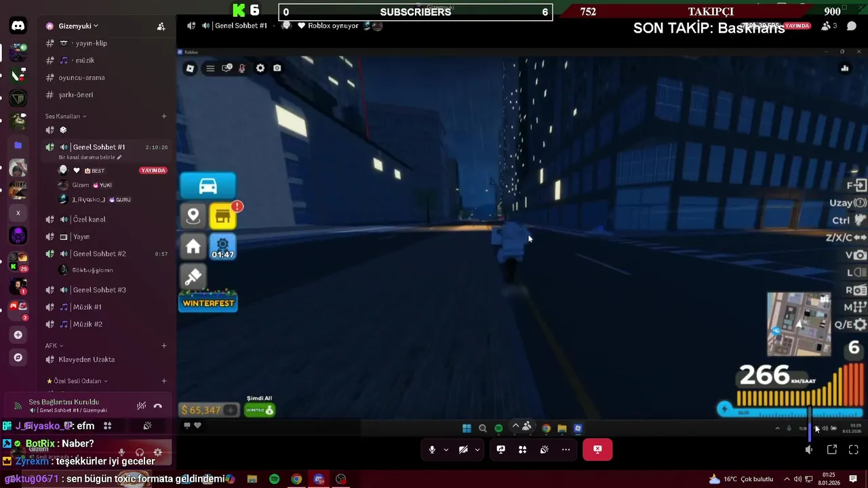
Task: Open the server marked X in the sidebar
Action: (18, 213)
